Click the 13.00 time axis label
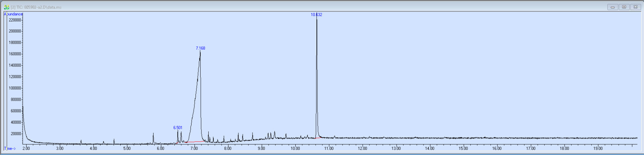This screenshot has height=155, width=644. point(396,148)
